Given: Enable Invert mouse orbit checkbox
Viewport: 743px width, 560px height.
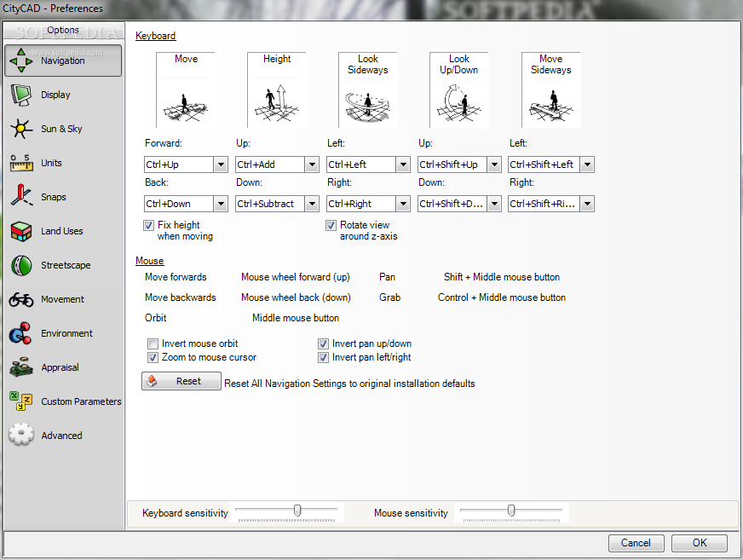Looking at the screenshot, I should (x=153, y=344).
